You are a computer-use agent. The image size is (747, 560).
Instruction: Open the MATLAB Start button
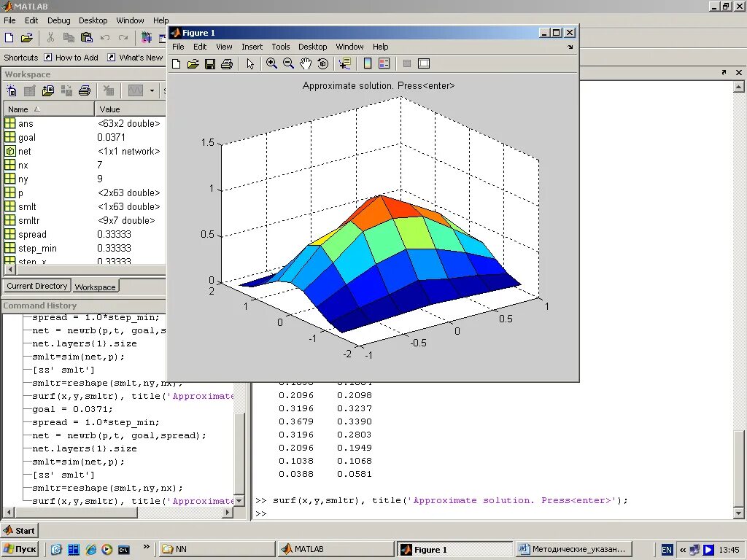point(19,531)
